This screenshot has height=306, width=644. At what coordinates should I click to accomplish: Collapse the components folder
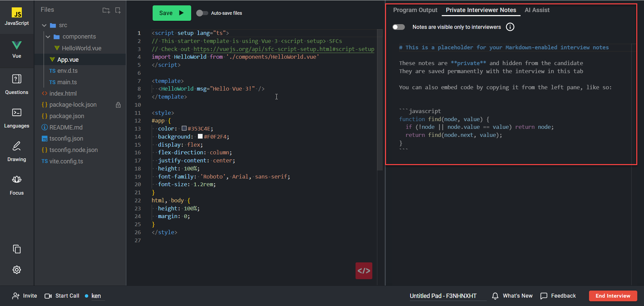tap(48, 37)
